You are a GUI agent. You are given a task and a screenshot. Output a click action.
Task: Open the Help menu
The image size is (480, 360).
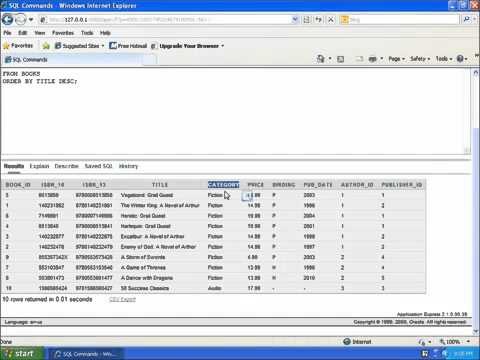pos(105,33)
